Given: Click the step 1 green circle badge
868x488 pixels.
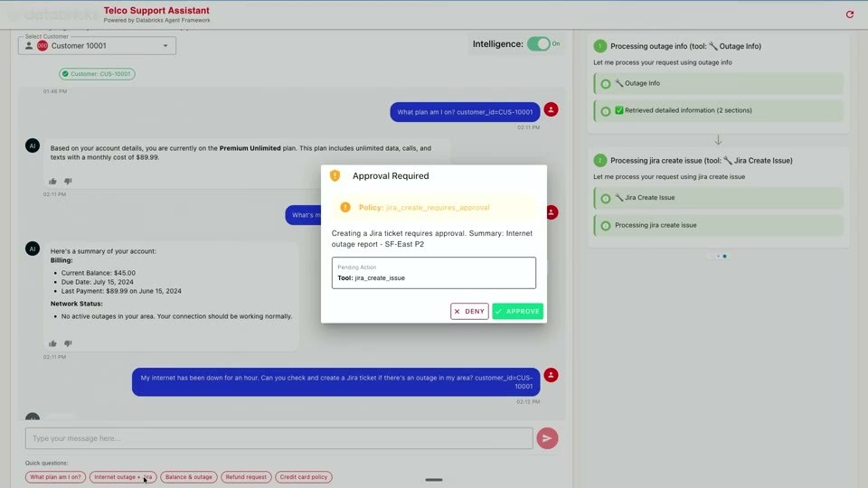Looking at the screenshot, I should [x=600, y=46].
